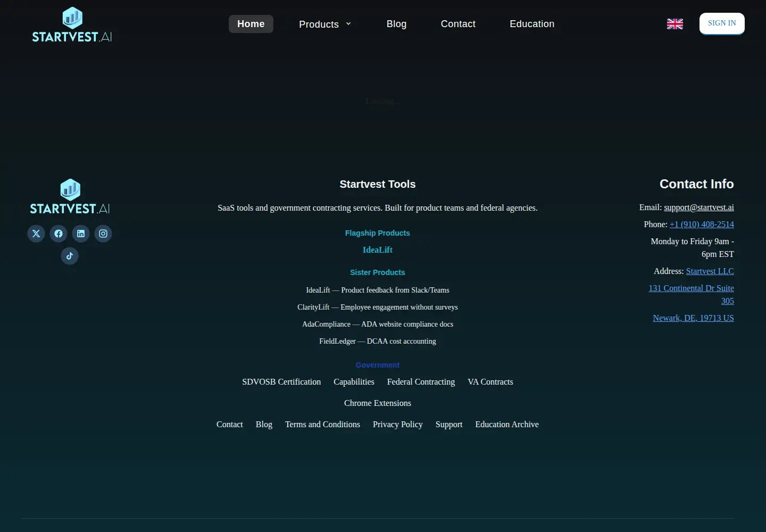Open Education Archive link
This screenshot has width=766, height=532.
point(507,425)
